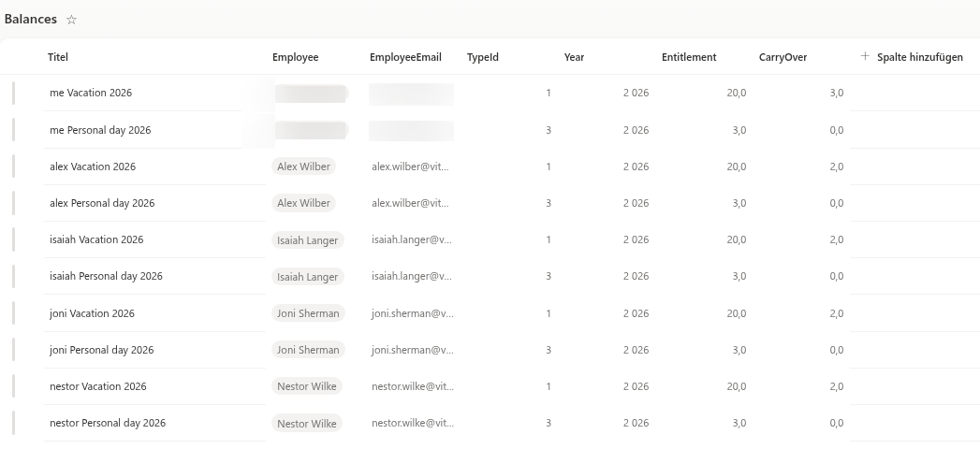Open the 'alex Personal day 2026' item
980x449 pixels.
pos(102,203)
